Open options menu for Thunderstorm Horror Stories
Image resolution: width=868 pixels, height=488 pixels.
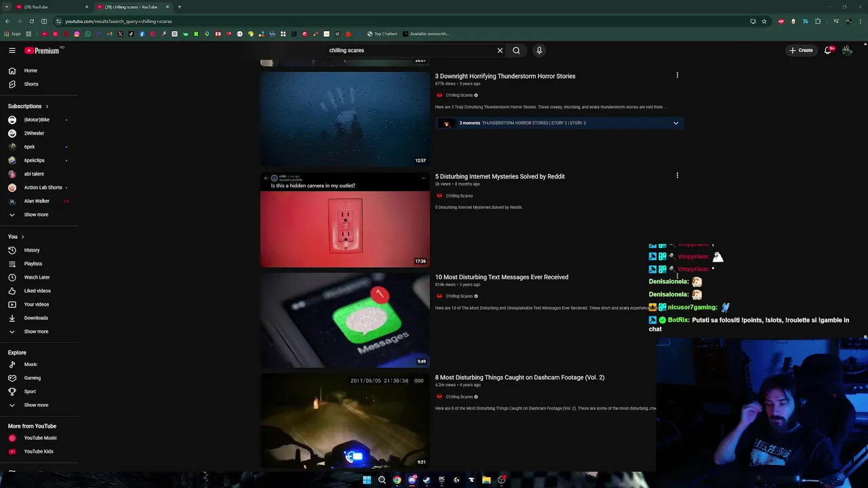pyautogui.click(x=677, y=75)
